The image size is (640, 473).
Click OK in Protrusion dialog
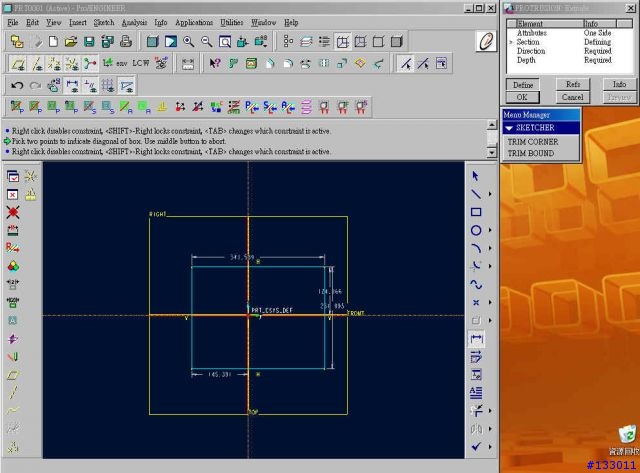522,97
